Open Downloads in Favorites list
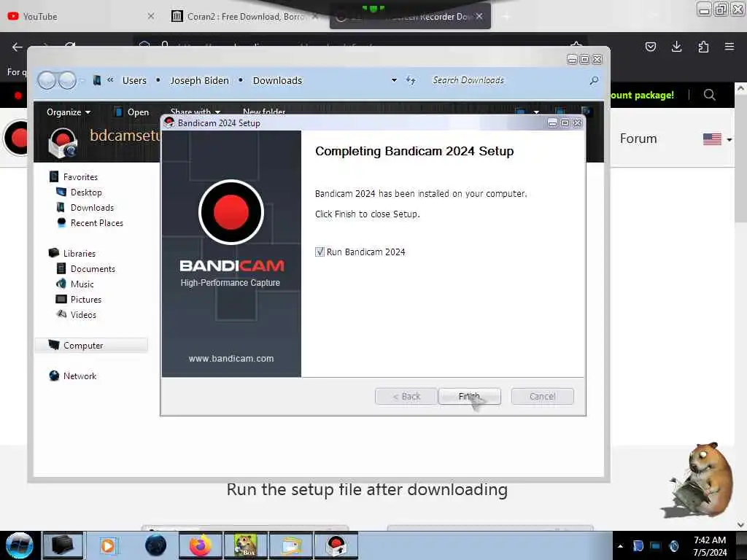The height and width of the screenshot is (560, 747). pyautogui.click(x=93, y=208)
